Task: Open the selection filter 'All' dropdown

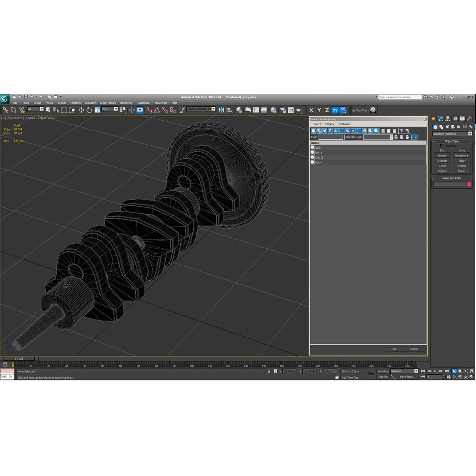Action: coord(36,109)
